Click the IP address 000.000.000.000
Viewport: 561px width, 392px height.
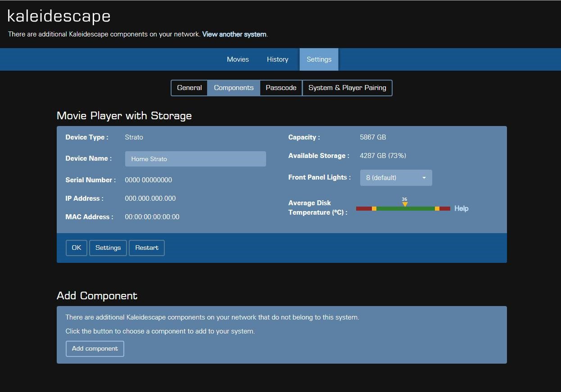150,198
